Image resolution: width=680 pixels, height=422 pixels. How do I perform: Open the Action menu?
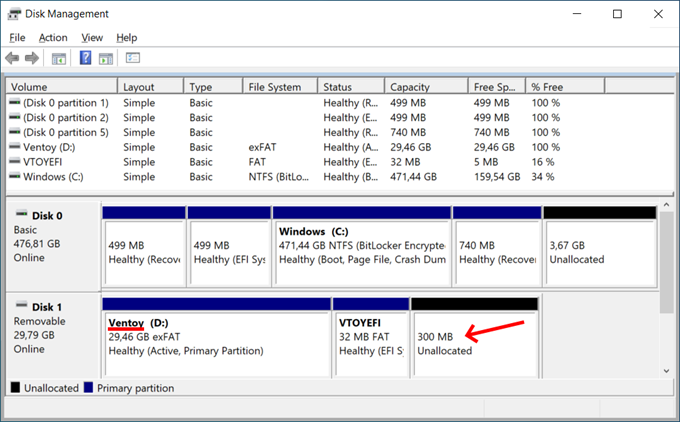click(53, 37)
